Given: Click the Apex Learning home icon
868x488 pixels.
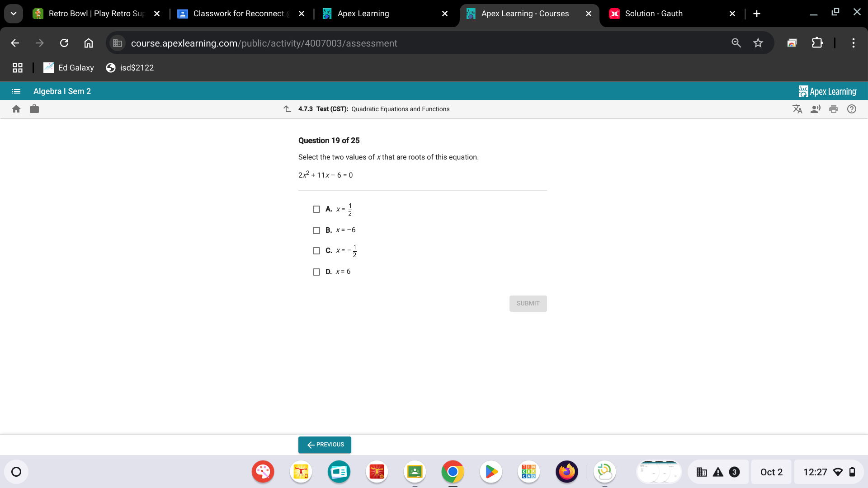Looking at the screenshot, I should (x=16, y=108).
